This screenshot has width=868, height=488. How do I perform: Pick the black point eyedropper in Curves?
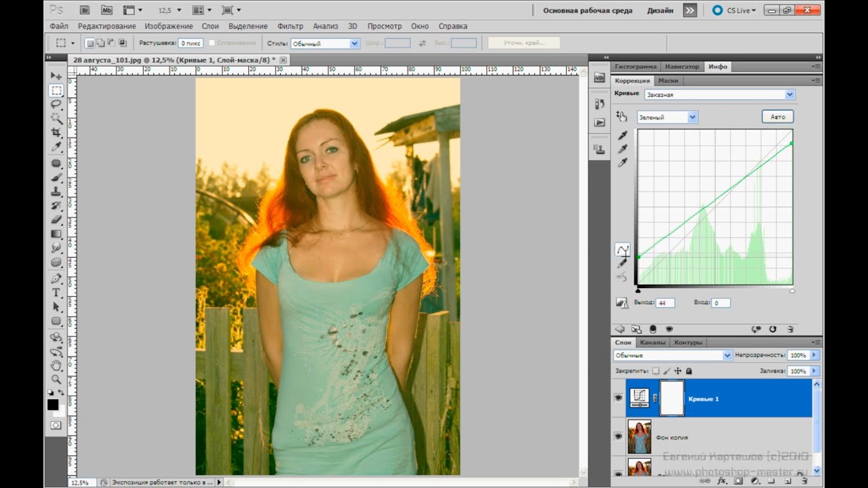tap(623, 136)
